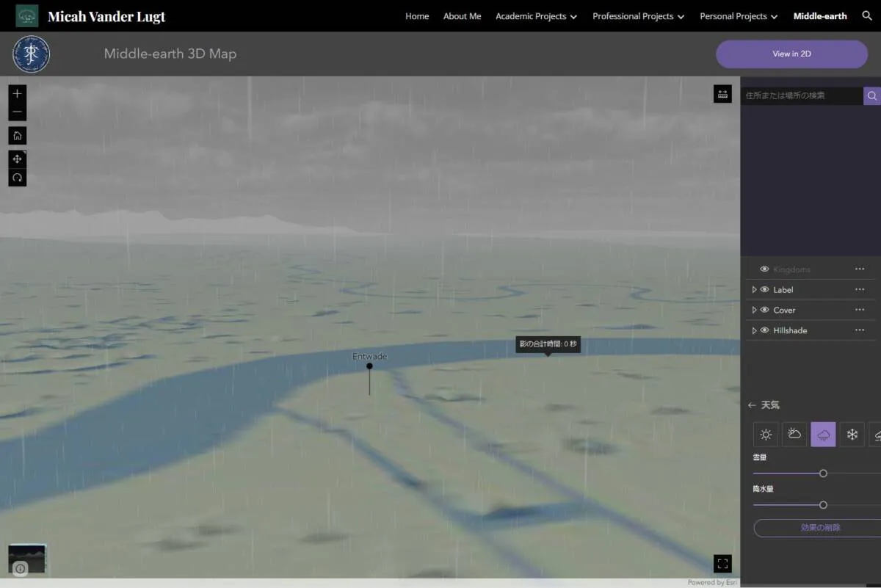The width and height of the screenshot is (881, 588).
Task: Zoom out on the 3D map
Action: click(x=18, y=112)
